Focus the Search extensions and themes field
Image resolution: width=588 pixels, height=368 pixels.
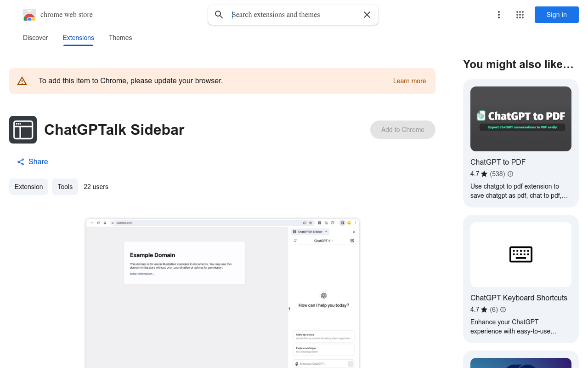click(x=294, y=15)
